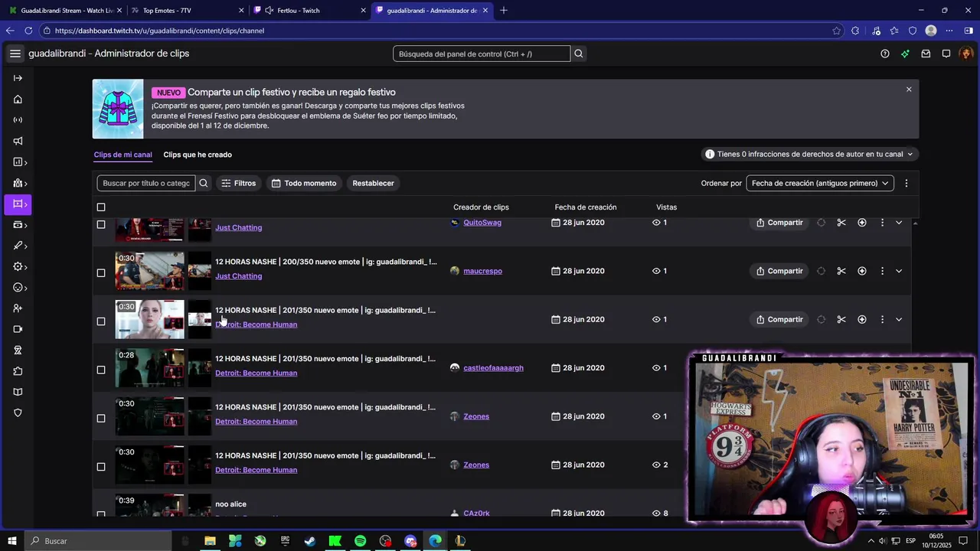The width and height of the screenshot is (980, 551).
Task: Open the puzzle-piece extensions icon
Action: 18,371
